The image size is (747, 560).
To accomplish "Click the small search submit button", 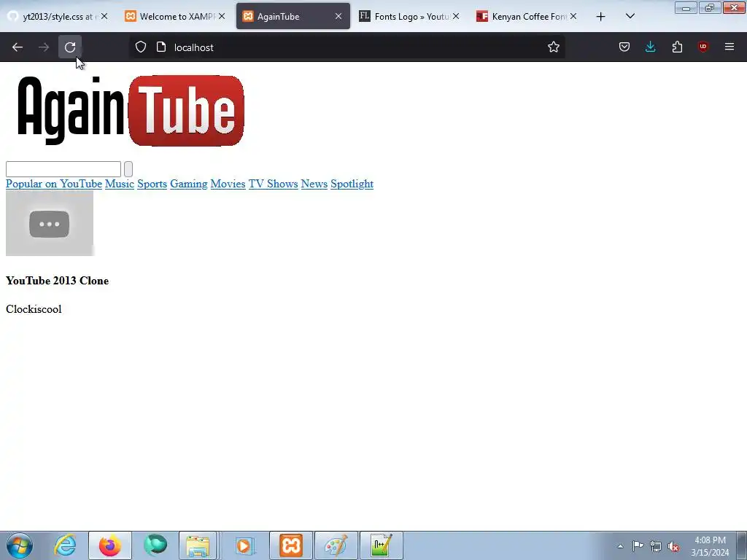I will 128,169.
